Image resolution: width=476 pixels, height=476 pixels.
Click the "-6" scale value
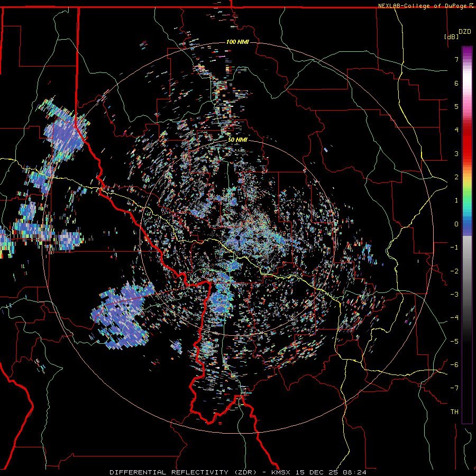454,365
